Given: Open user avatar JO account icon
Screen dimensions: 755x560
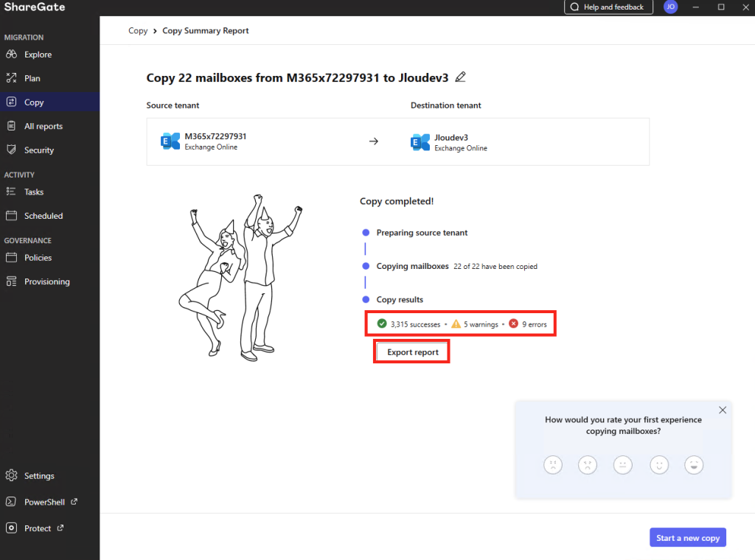Looking at the screenshot, I should [x=670, y=7].
